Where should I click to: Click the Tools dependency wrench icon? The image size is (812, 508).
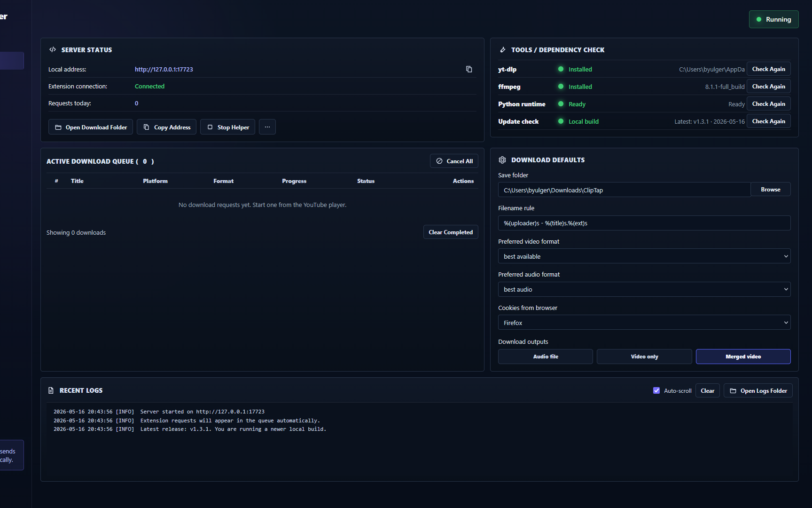click(x=502, y=49)
